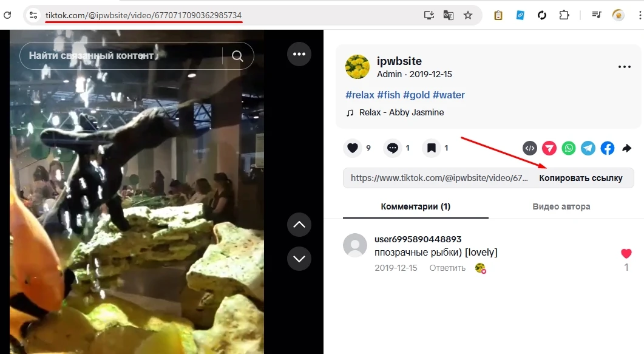644x354 pixels.
Task: Switch to the Комментарии (1) tab
Action: tap(415, 206)
